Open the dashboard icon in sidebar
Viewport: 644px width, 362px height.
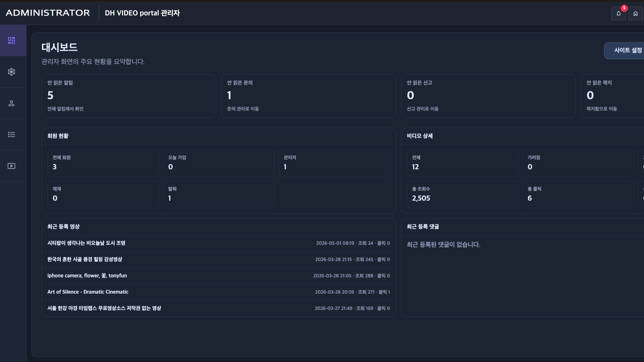pyautogui.click(x=11, y=41)
